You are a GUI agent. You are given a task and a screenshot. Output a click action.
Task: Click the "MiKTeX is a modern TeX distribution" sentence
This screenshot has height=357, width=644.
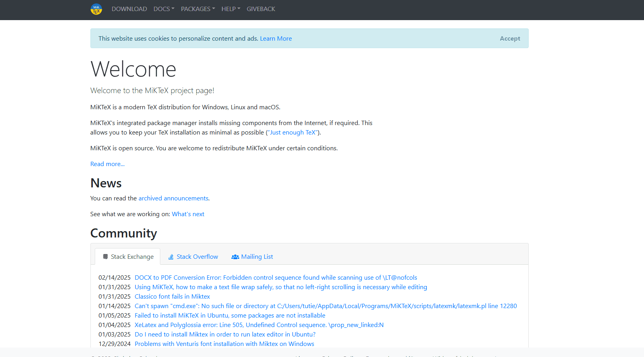pyautogui.click(x=185, y=107)
